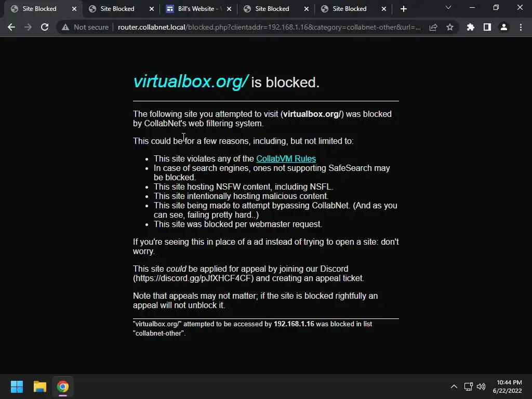Open the Chrome profile avatar menu
The width and height of the screenshot is (532, 399).
pyautogui.click(x=504, y=27)
